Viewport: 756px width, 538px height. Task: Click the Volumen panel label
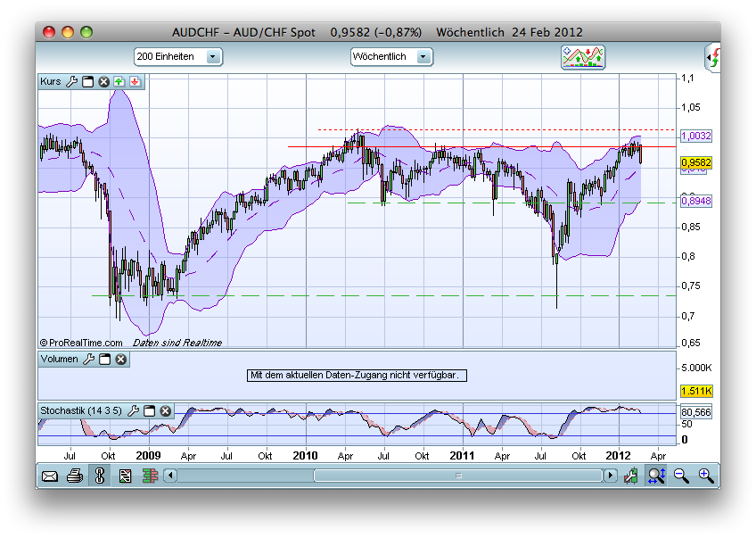click(x=60, y=359)
